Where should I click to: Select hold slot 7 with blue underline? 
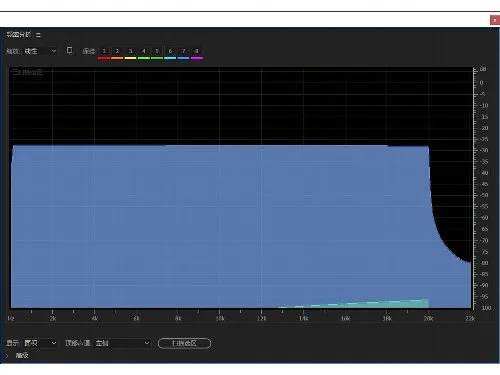(x=183, y=51)
